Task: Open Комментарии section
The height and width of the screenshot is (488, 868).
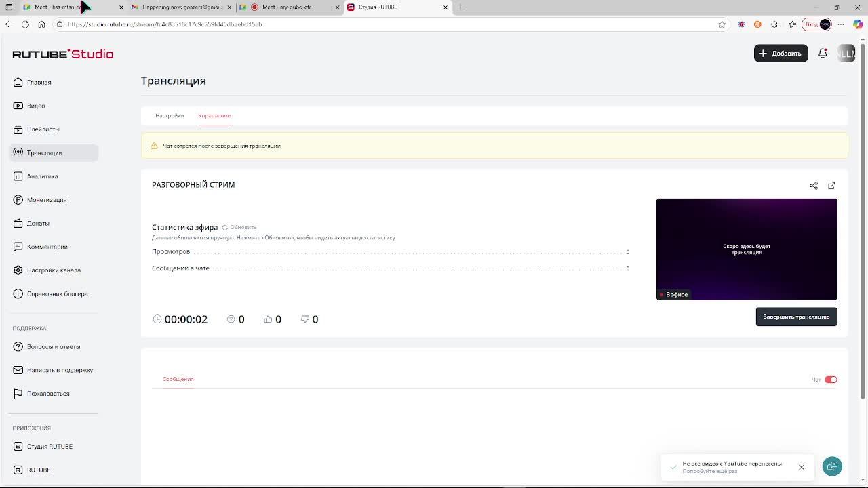Action: pyautogui.click(x=41, y=247)
